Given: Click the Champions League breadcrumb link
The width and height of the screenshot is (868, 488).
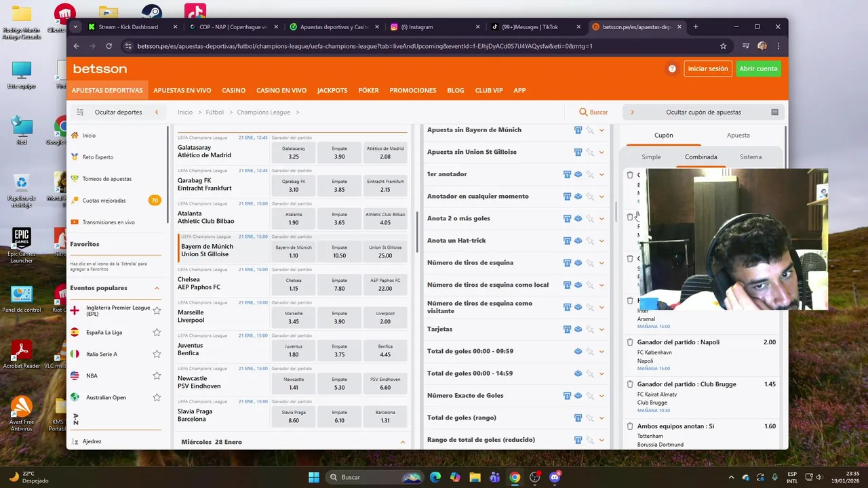Looking at the screenshot, I should tap(263, 113).
